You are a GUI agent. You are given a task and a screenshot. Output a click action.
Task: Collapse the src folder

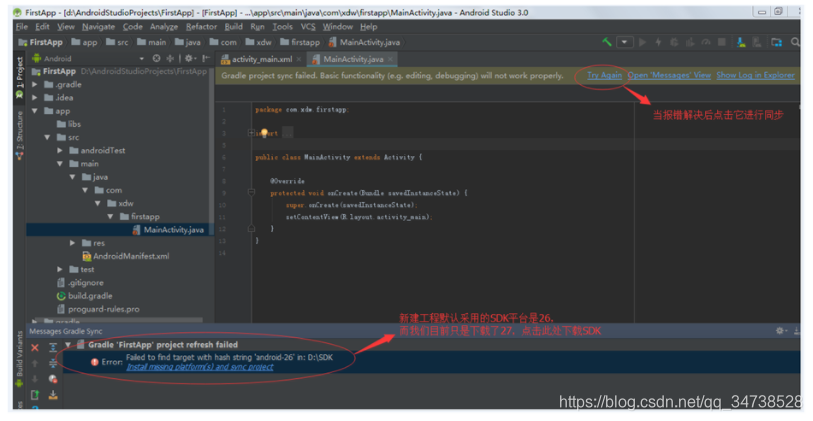click(47, 137)
